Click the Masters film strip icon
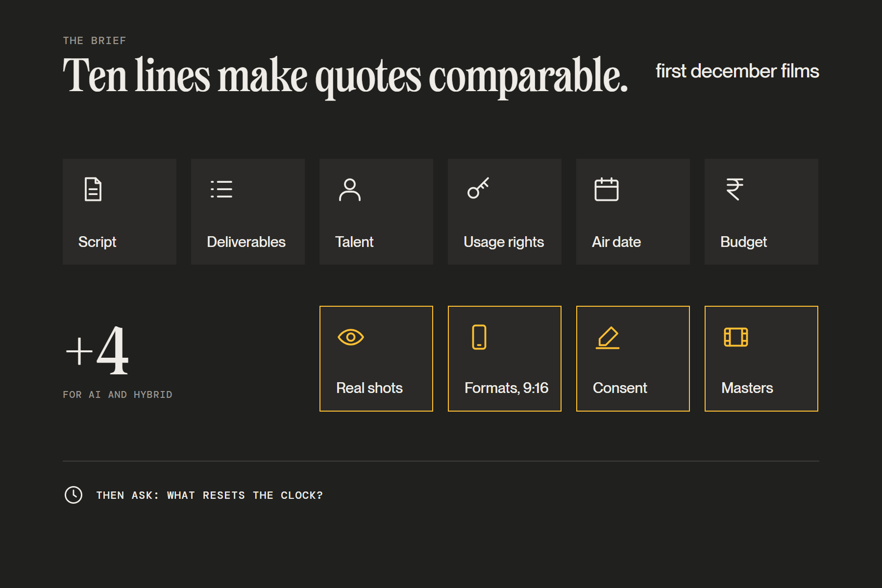 click(736, 337)
